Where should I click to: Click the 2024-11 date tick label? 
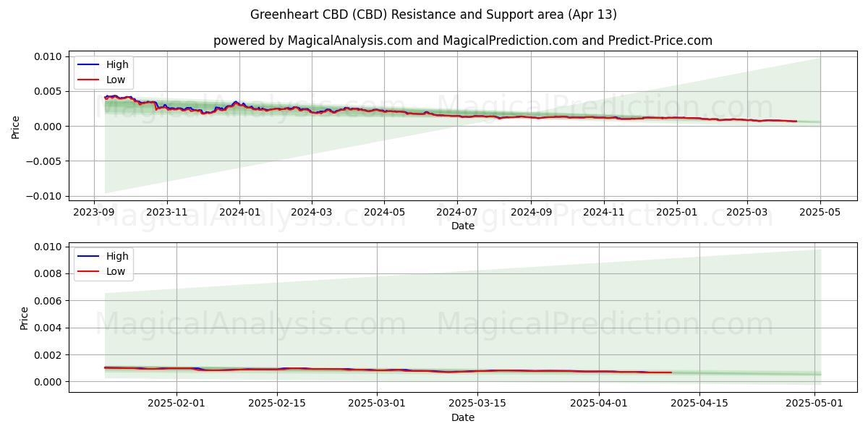(603, 212)
